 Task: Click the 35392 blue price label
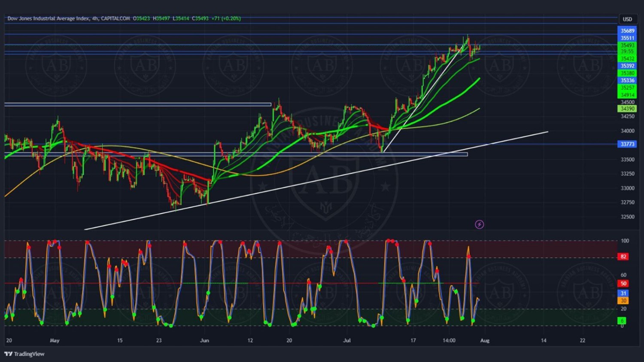(627, 66)
